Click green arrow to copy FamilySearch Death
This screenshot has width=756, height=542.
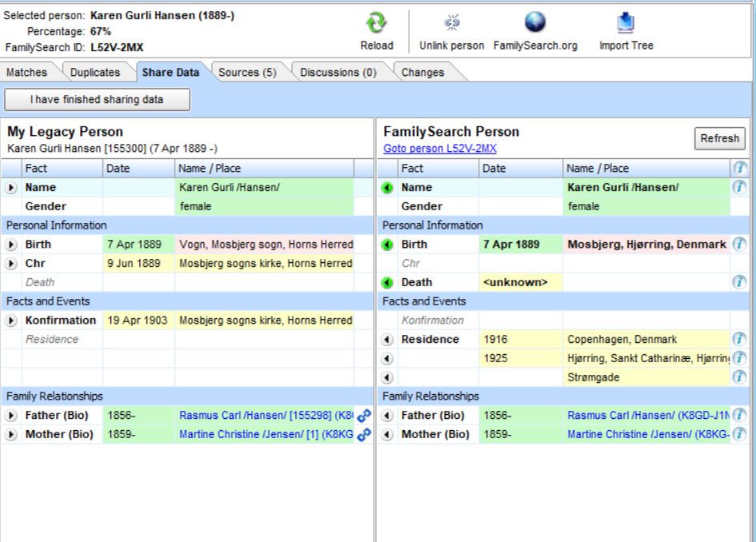387,282
